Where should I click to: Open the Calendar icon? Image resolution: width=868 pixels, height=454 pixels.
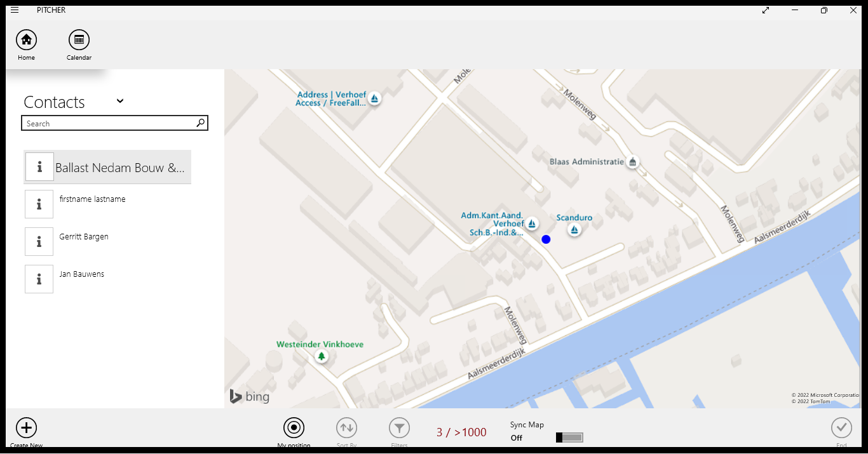[x=79, y=40]
